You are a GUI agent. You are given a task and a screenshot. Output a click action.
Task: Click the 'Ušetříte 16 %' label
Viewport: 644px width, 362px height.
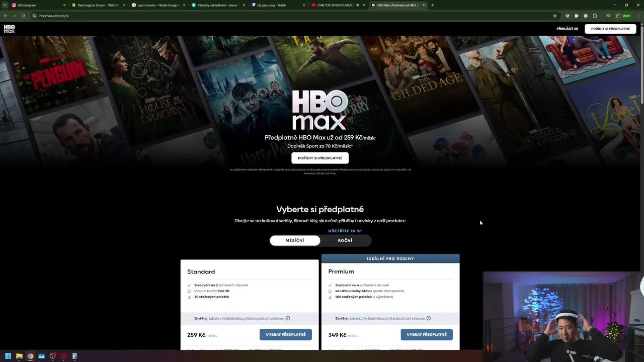tap(345, 231)
